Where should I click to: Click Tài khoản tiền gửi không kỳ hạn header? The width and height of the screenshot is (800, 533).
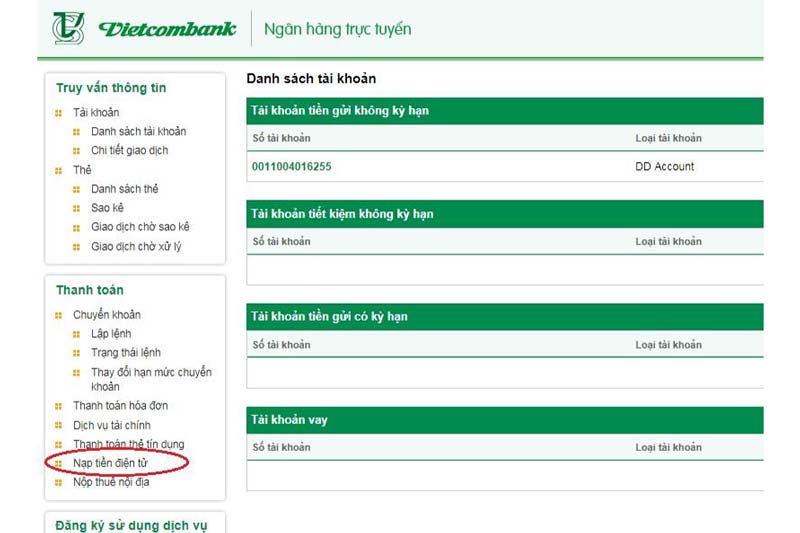pos(505,111)
